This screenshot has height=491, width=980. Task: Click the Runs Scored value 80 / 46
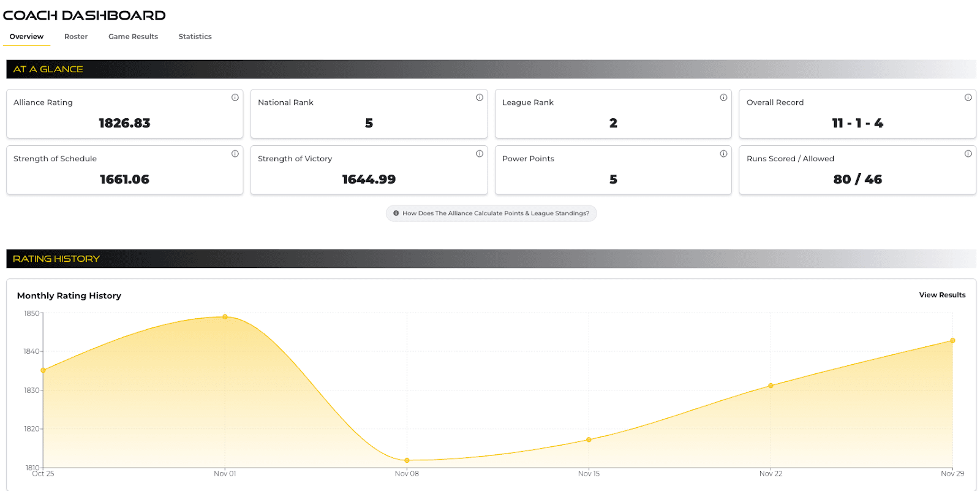(x=858, y=180)
